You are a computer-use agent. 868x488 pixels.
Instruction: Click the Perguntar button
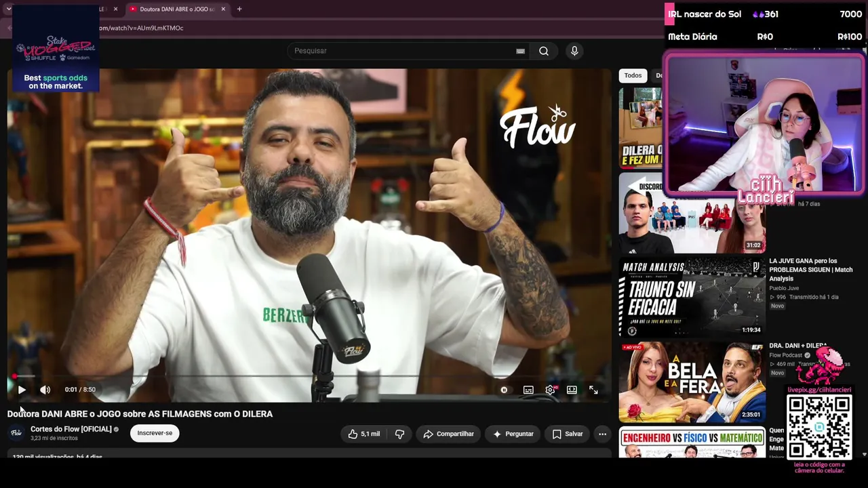coord(513,434)
